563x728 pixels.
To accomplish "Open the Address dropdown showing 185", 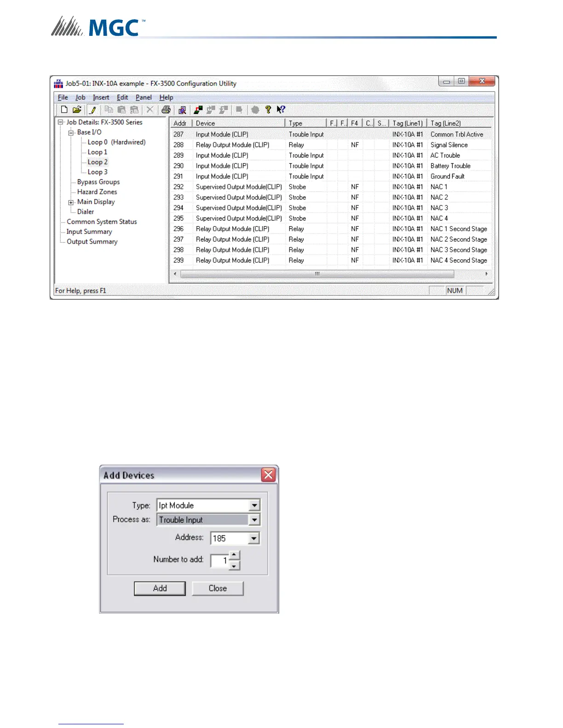I will [x=254, y=538].
